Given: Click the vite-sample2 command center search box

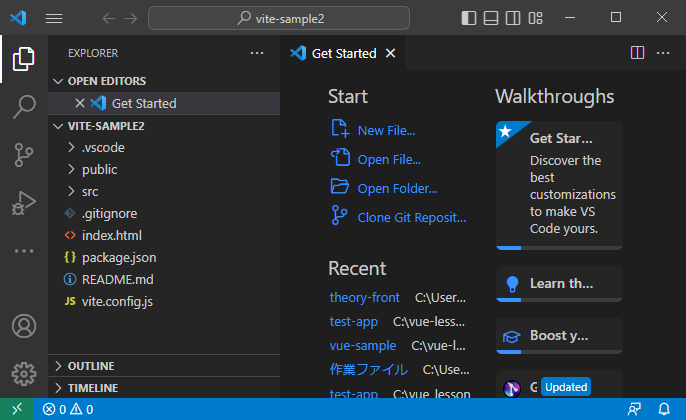Looking at the screenshot, I should pos(279,18).
